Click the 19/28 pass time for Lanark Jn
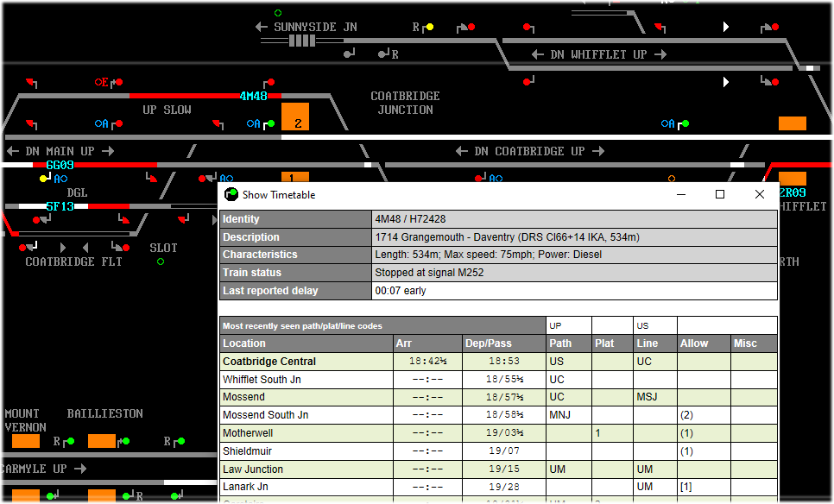 504,487
